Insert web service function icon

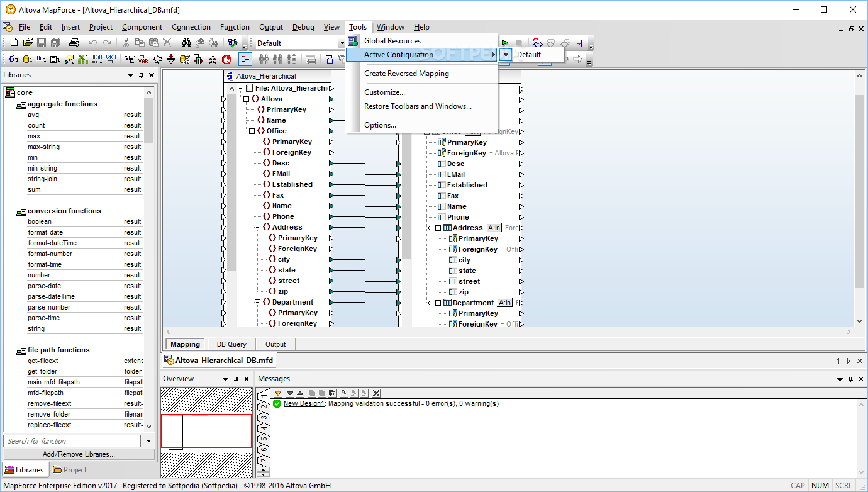tap(69, 59)
